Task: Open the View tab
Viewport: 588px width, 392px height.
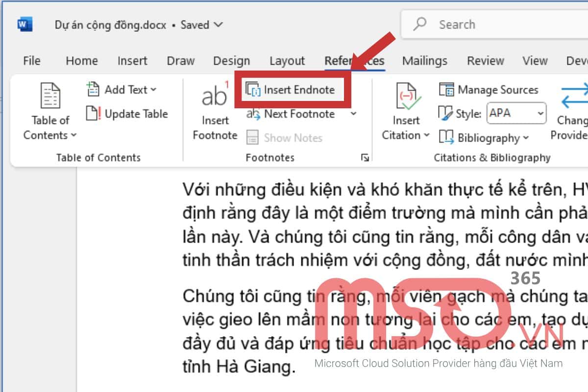Action: (535, 61)
